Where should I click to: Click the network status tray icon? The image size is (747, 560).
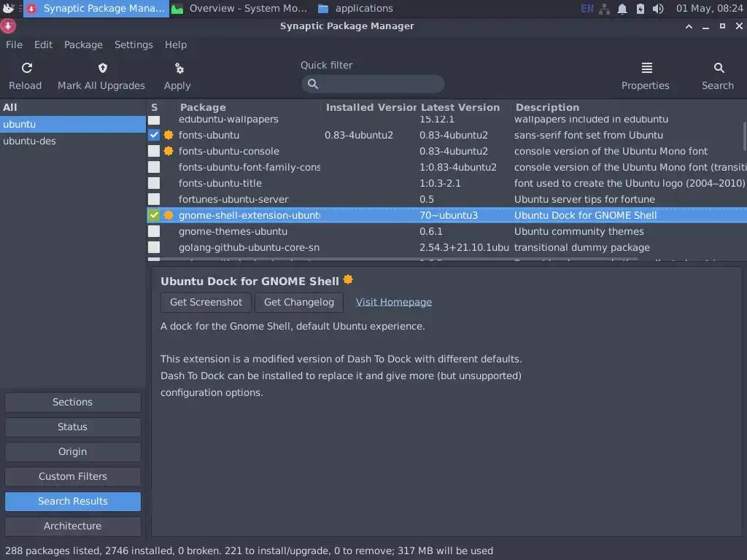pos(604,9)
